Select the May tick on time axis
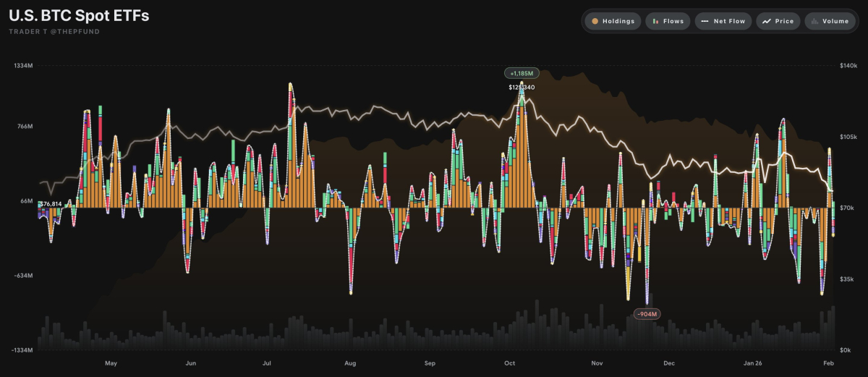Viewport: 868px width, 377px height. pos(111,363)
